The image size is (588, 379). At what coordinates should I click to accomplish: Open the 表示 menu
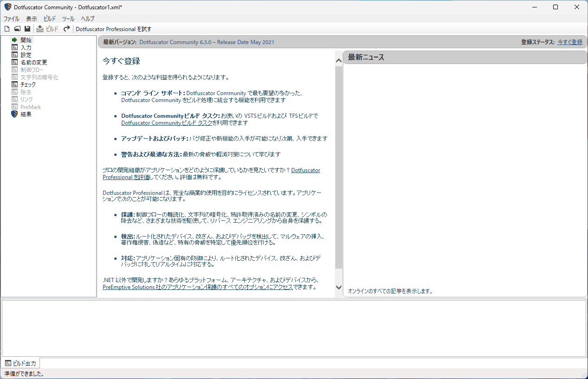[x=32, y=19]
